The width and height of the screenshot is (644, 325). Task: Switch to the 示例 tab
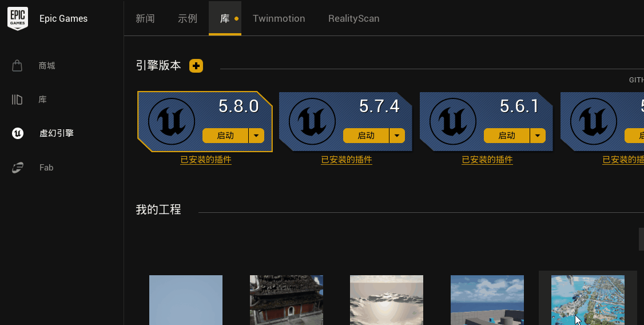pyautogui.click(x=188, y=18)
